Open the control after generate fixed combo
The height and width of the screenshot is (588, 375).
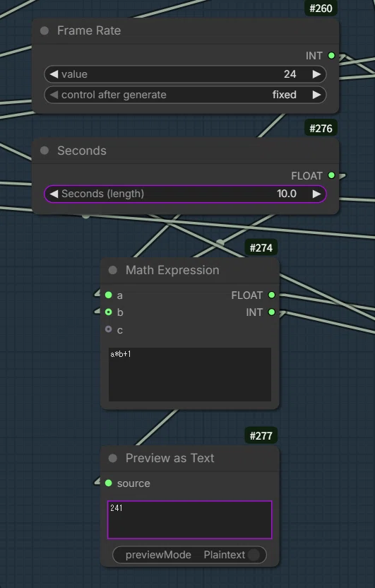coord(186,95)
